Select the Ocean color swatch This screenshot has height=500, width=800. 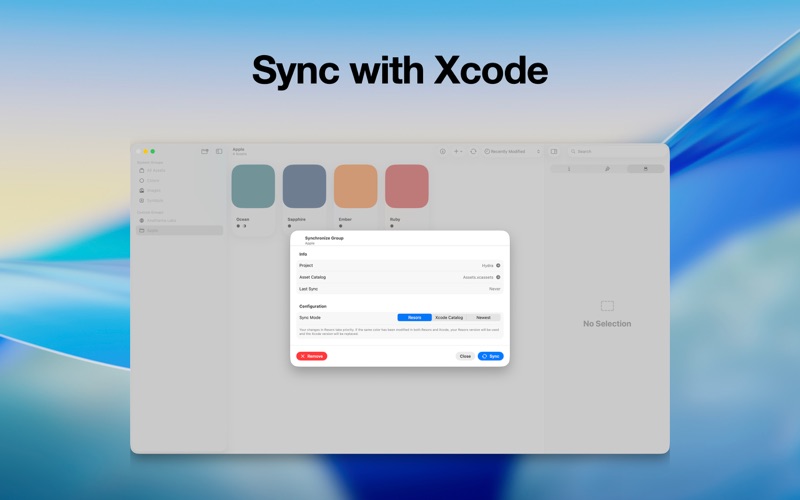[x=253, y=186]
